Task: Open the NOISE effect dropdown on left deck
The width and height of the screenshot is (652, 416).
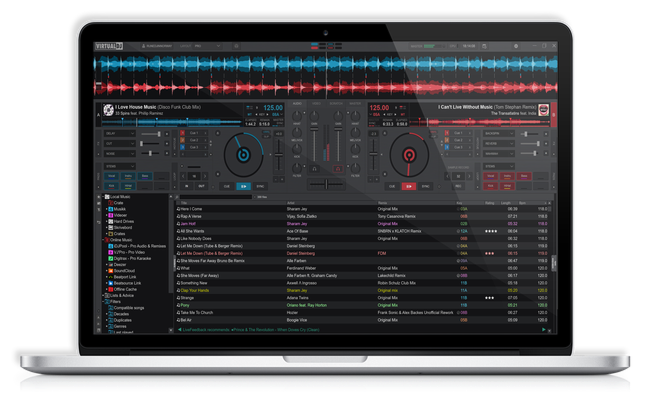Action: [x=120, y=154]
